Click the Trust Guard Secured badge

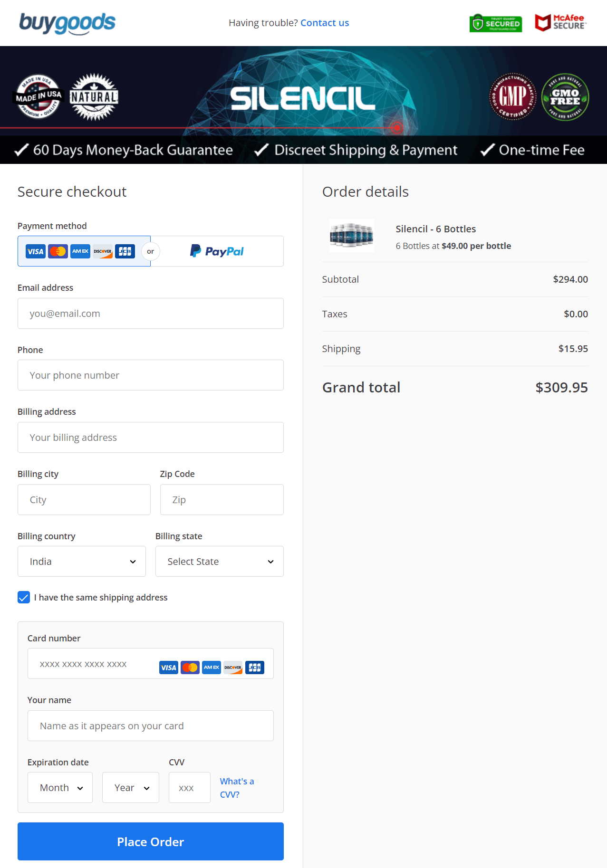click(496, 23)
